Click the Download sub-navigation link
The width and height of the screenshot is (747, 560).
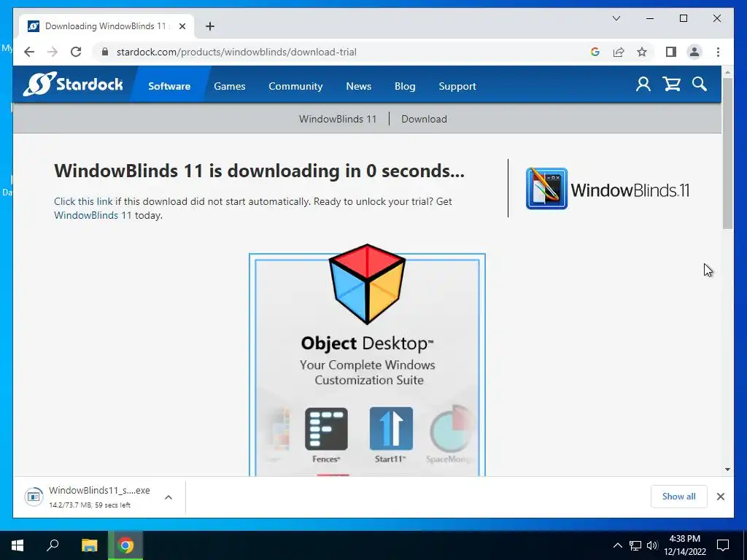(x=424, y=119)
